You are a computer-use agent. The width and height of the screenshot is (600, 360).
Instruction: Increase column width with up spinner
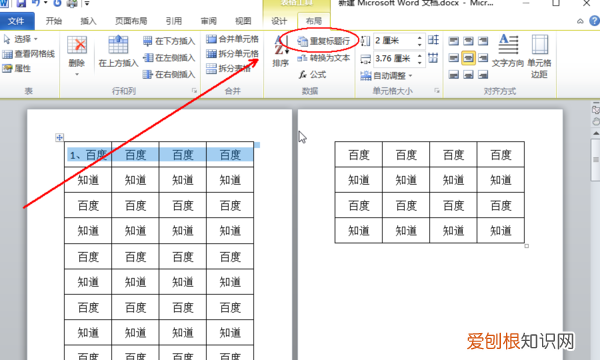pos(420,55)
